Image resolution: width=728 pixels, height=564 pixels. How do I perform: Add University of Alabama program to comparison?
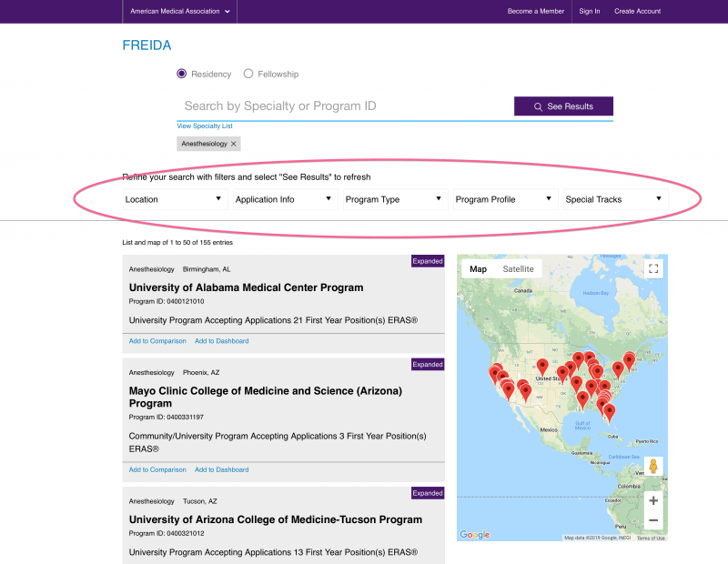point(157,341)
